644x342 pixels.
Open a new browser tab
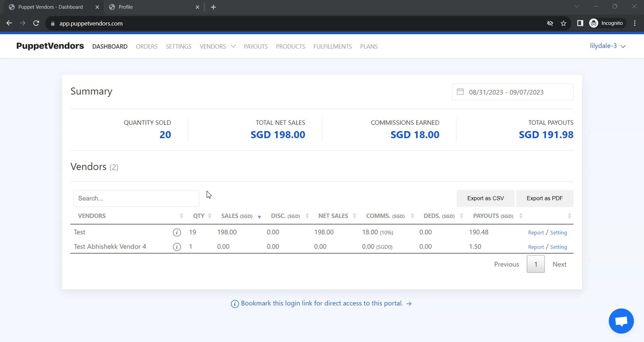(x=213, y=7)
